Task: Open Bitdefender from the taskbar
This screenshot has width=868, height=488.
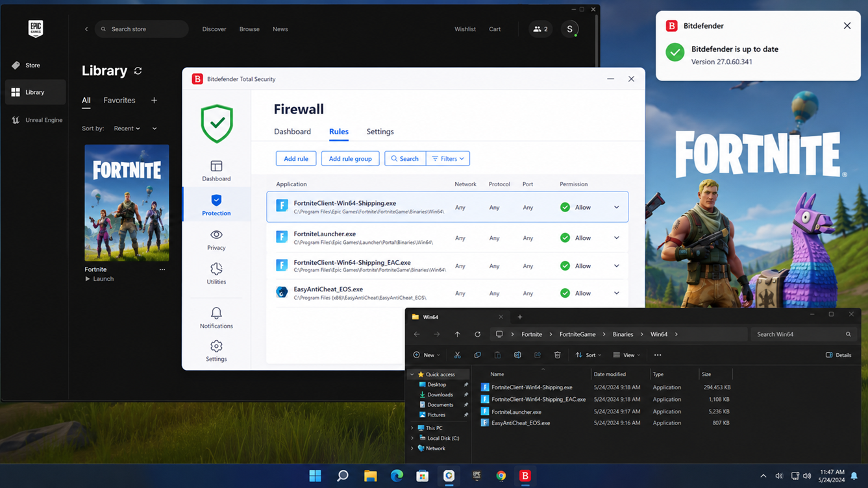Action: pyautogui.click(x=525, y=476)
